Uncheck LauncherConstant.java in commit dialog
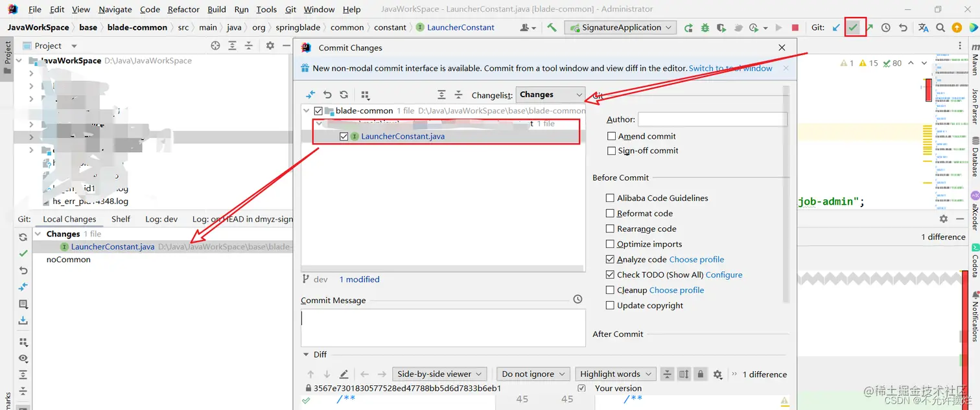 tap(344, 136)
